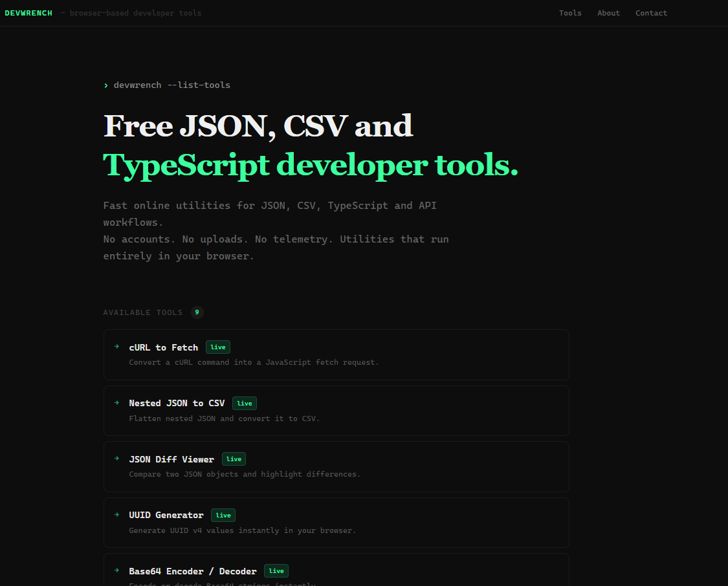Click the live badge on UUID Generator
This screenshot has height=586, width=728.
click(223, 515)
